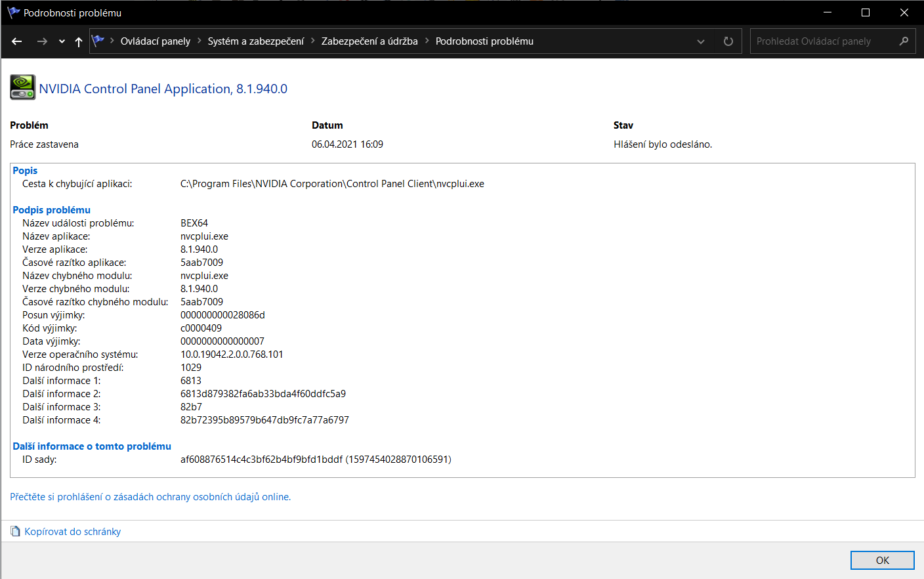
Task: Click the ID sady label
Action: pos(39,460)
